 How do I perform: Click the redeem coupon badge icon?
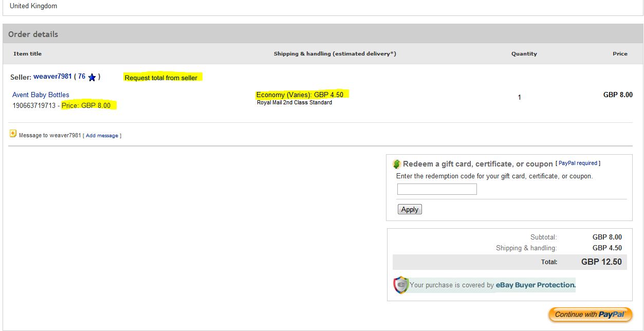click(x=397, y=164)
